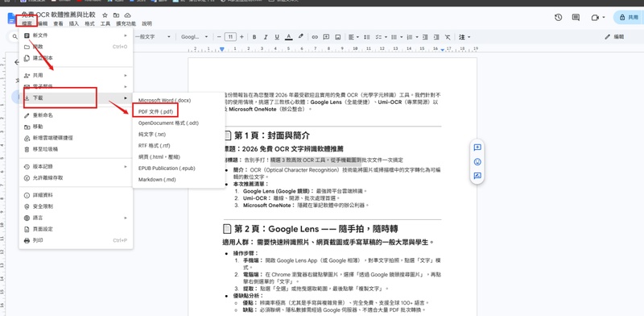Choose 建立副本 in the File menu
Screen dimensions: 644x316
[x=76, y=58]
